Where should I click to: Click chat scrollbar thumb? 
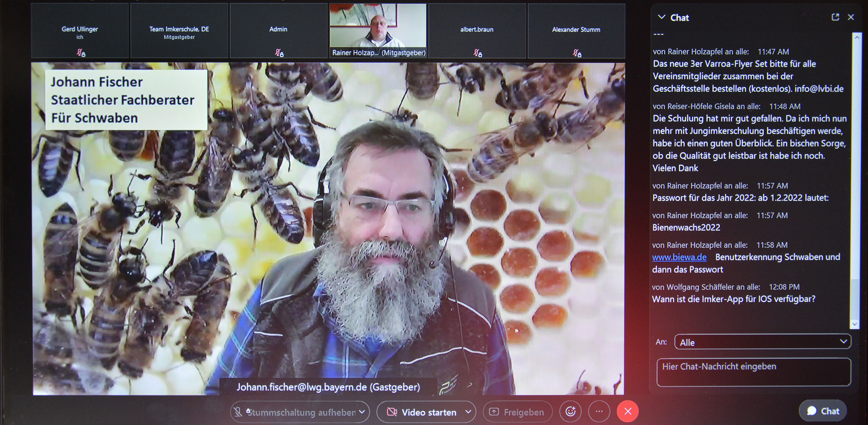tap(855, 299)
